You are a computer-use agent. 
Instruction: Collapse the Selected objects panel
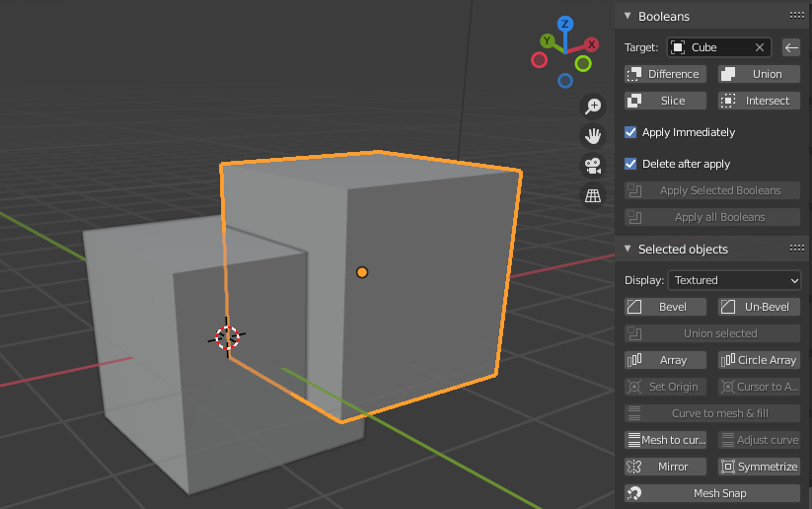tap(627, 249)
